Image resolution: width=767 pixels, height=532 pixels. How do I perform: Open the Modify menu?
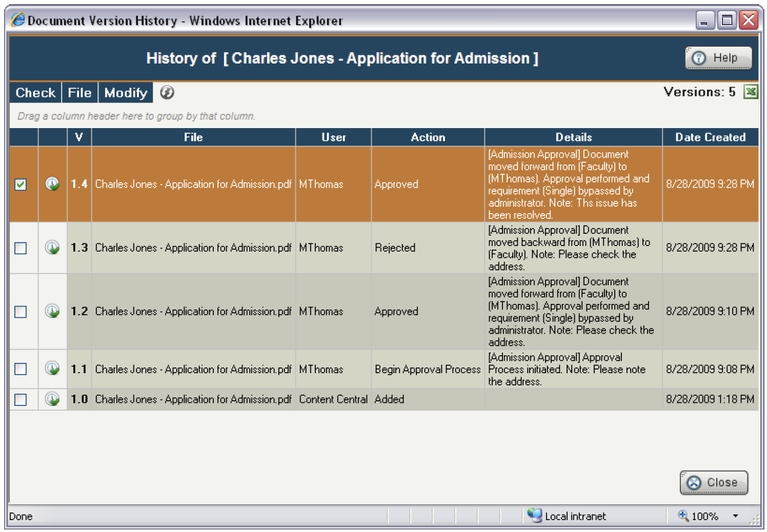pos(126,92)
